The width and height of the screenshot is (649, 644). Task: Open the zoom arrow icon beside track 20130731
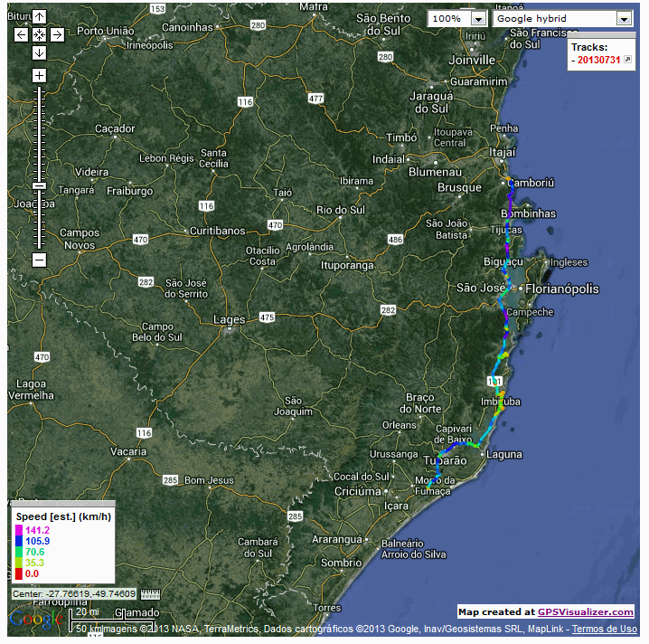tap(628, 60)
